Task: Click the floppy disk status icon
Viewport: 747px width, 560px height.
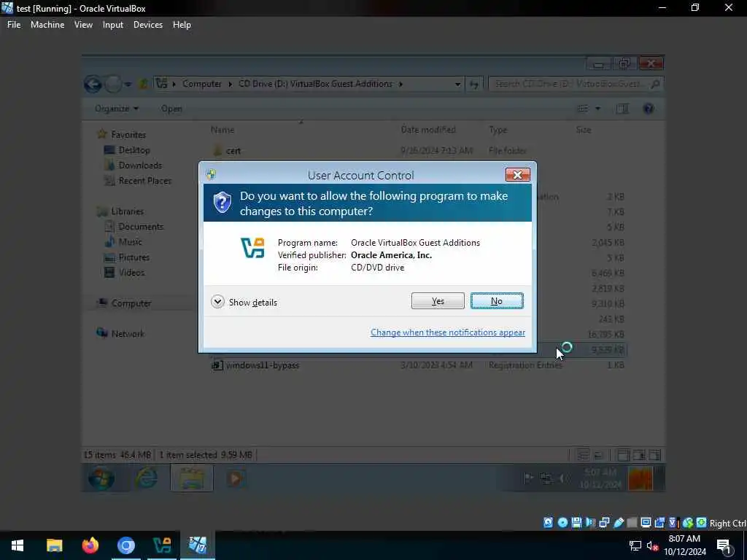Action: pyautogui.click(x=576, y=522)
